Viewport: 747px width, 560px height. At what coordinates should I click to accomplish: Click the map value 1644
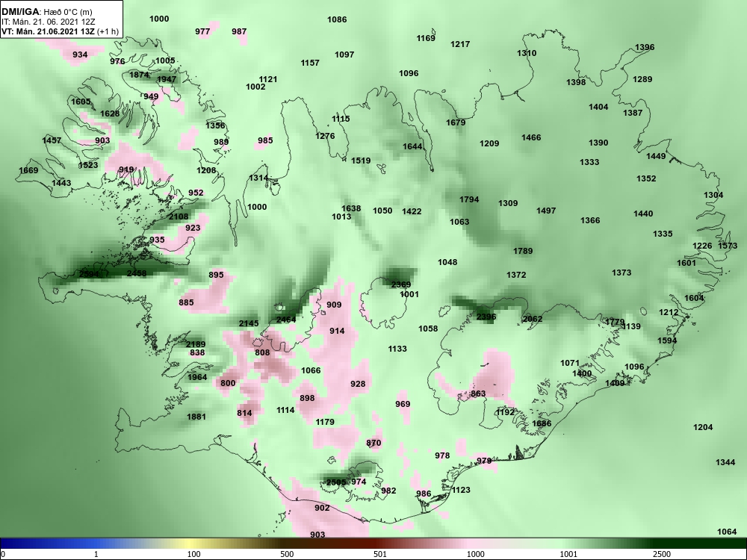tap(412, 146)
